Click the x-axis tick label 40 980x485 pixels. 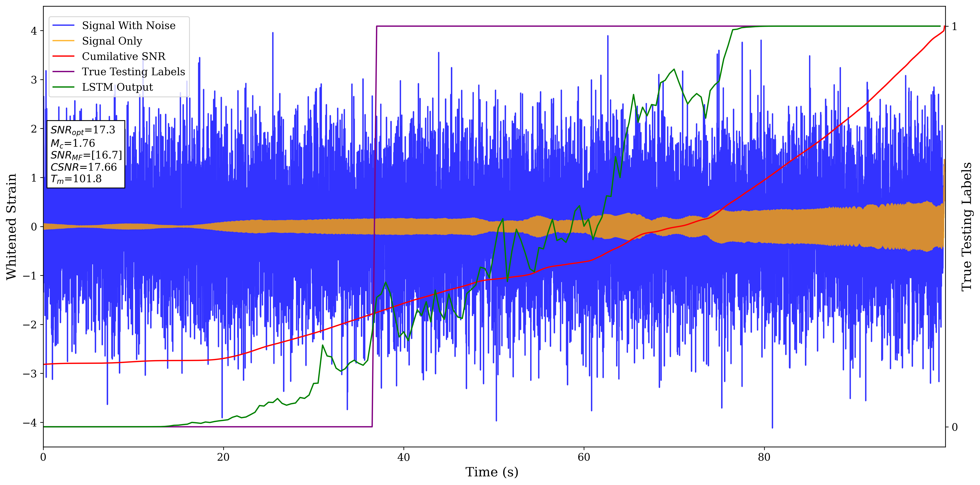click(x=403, y=457)
